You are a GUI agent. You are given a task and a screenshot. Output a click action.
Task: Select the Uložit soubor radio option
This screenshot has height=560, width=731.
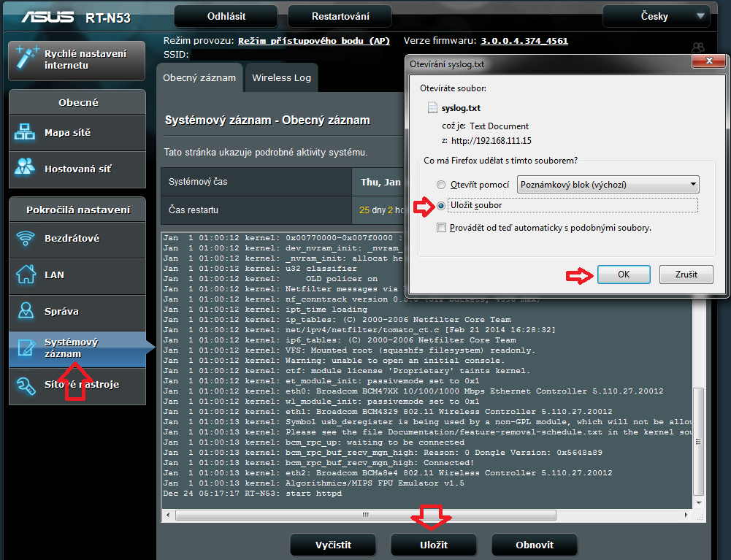pyautogui.click(x=440, y=206)
